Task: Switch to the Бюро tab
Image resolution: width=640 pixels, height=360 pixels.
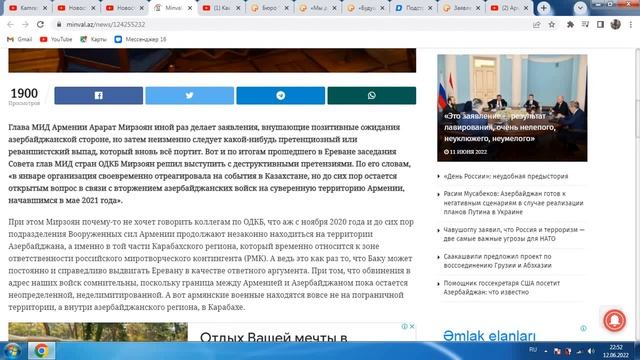Action: click(269, 8)
